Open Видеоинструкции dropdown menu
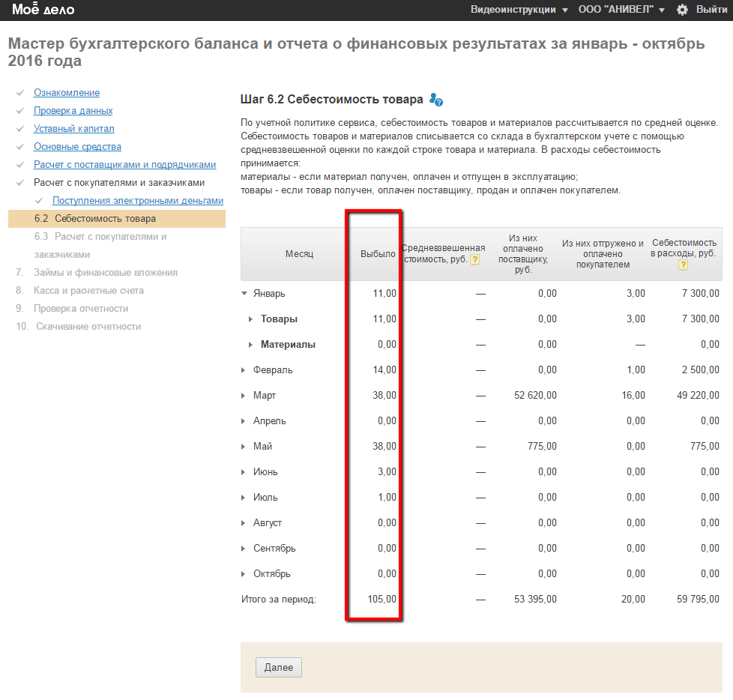The image size is (733, 700). pos(518,10)
